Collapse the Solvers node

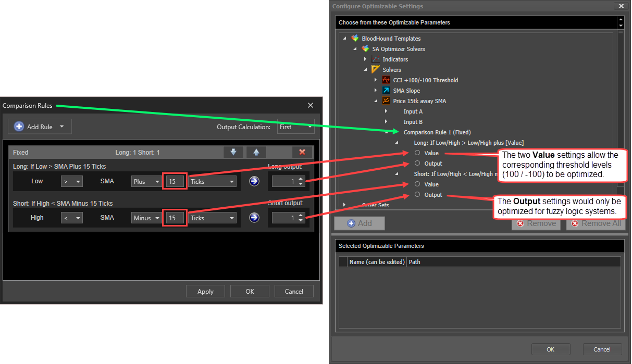pyautogui.click(x=365, y=70)
